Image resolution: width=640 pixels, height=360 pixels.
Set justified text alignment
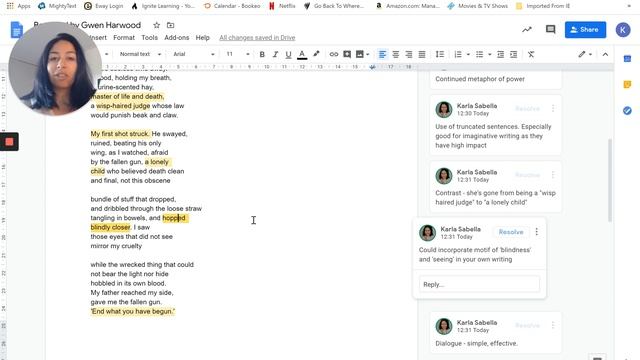click(x=422, y=54)
